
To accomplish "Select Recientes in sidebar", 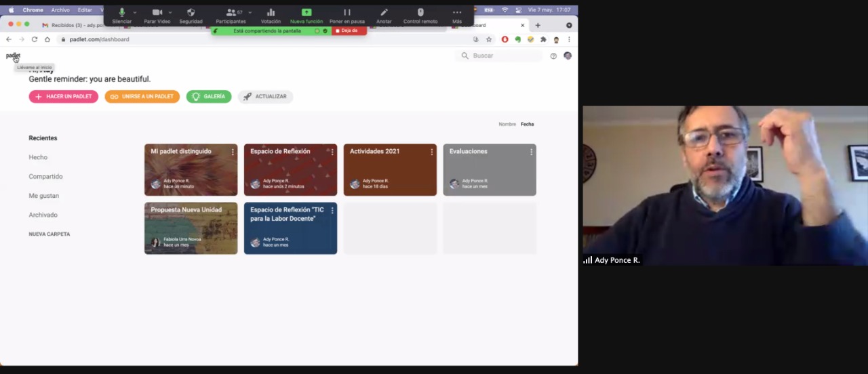I will [43, 138].
